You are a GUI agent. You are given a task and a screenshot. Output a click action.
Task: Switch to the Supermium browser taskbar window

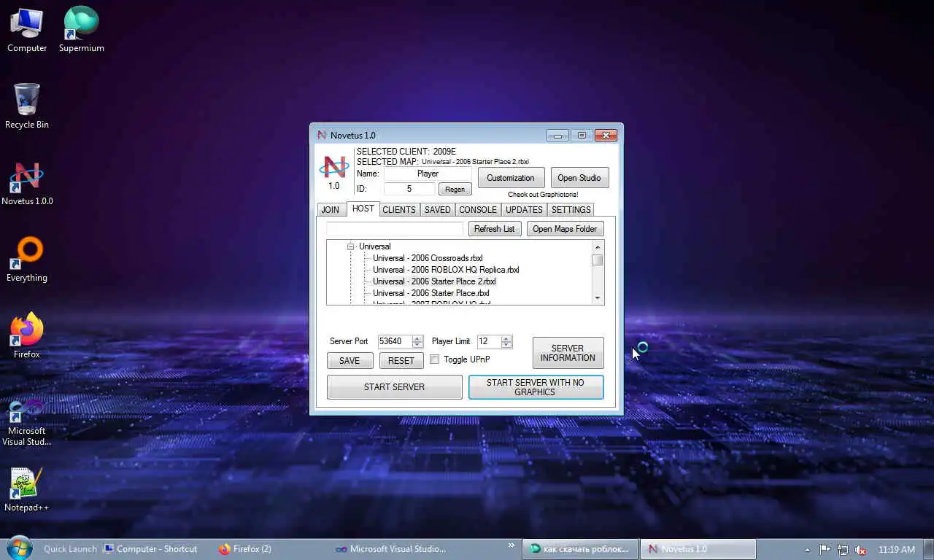click(x=580, y=549)
